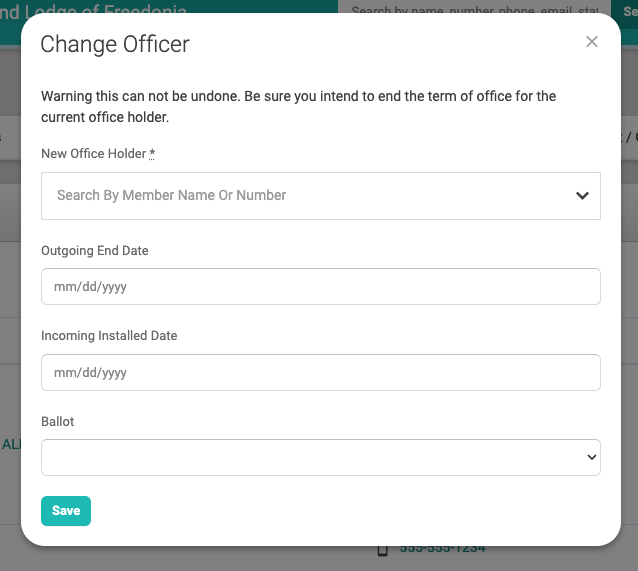The image size is (638, 571).
Task: Open the New Office Holder member search box
Action: coord(321,196)
